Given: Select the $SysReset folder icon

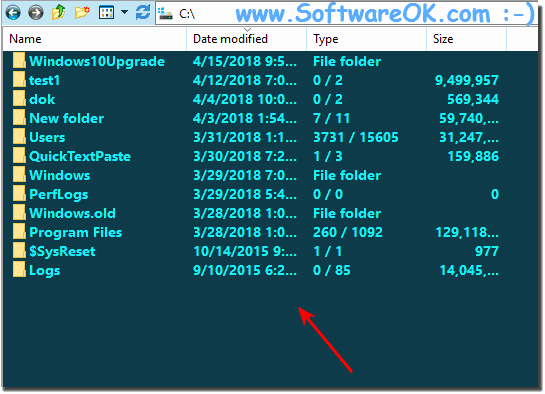Looking at the screenshot, I should coord(19,251).
